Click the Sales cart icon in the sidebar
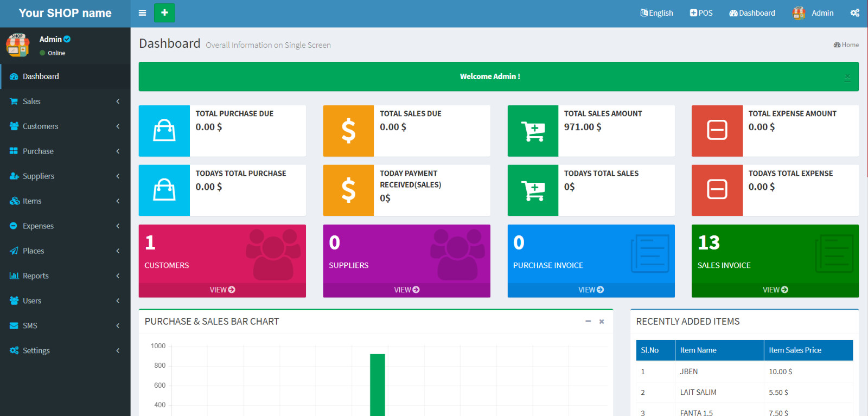The width and height of the screenshot is (868, 416). click(14, 101)
